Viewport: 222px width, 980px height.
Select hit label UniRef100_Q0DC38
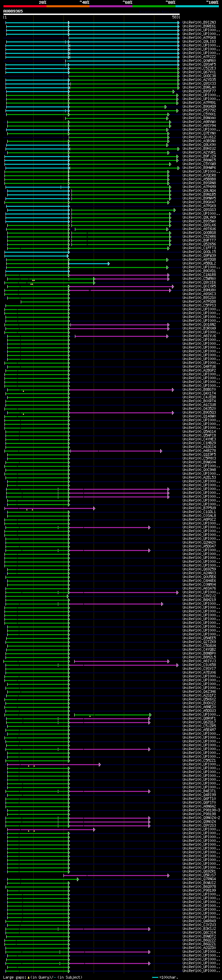(x=199, y=76)
